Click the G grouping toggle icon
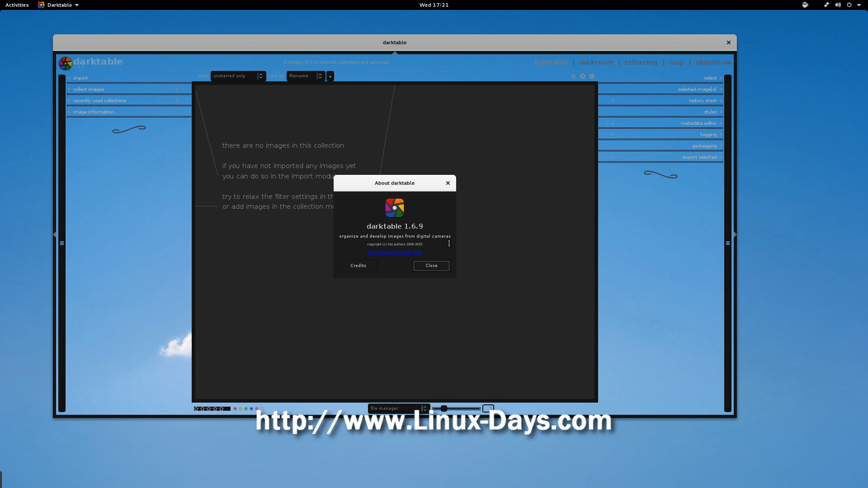This screenshot has width=868, height=488. click(x=574, y=76)
